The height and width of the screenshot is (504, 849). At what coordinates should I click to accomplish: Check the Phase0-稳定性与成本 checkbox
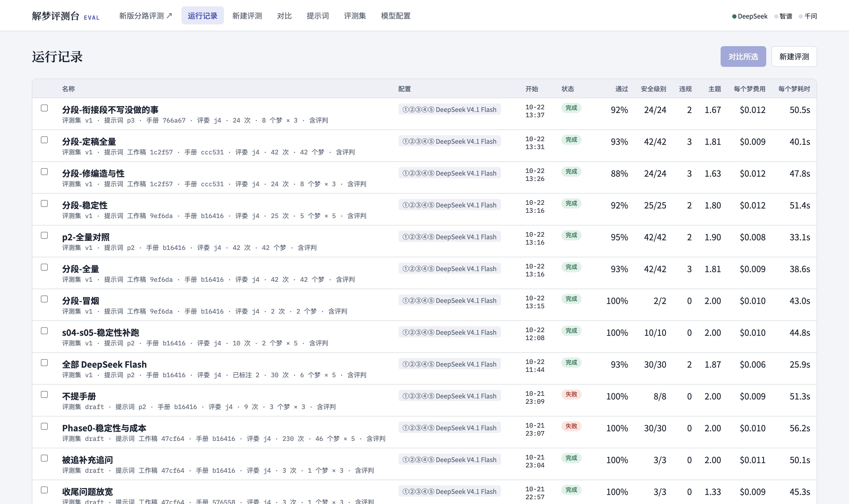44,427
